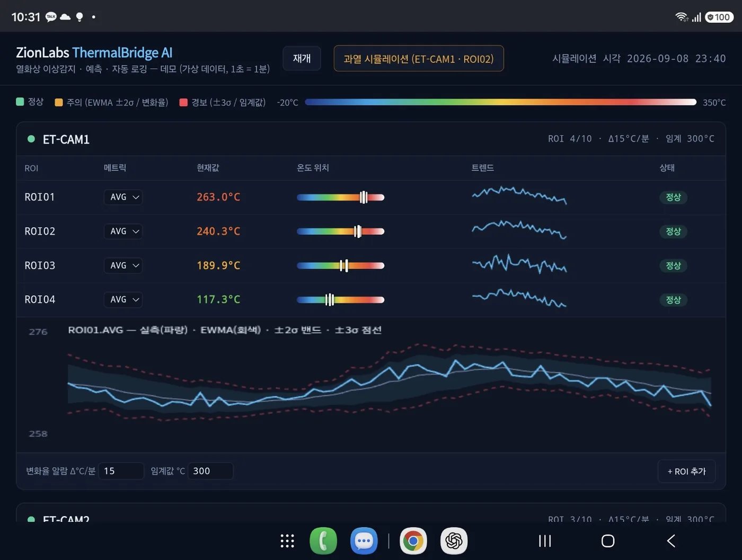Click ROI02 temperature position slider bar
The width and height of the screenshot is (742, 560).
(x=340, y=232)
